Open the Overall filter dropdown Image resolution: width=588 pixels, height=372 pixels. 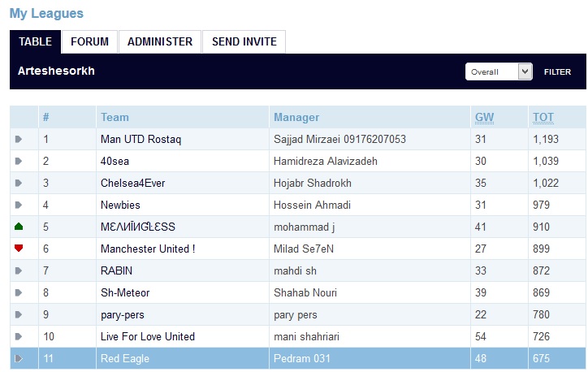tap(499, 71)
